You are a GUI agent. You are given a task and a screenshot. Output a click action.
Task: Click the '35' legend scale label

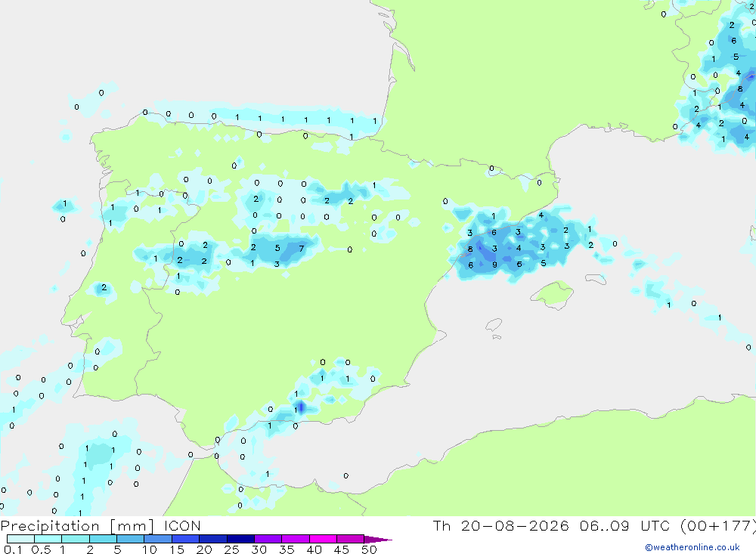pyautogui.click(x=287, y=549)
